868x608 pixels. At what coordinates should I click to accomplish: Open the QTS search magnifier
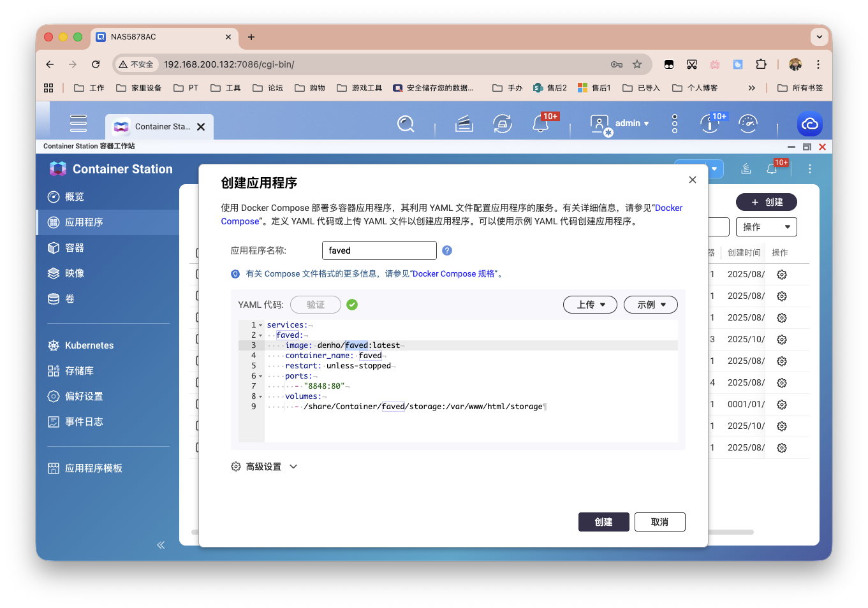tap(406, 124)
